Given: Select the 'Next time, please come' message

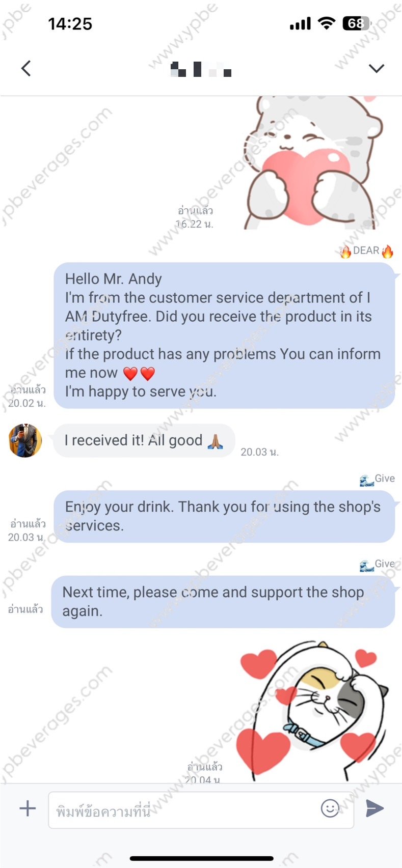Looking at the screenshot, I should (x=223, y=602).
